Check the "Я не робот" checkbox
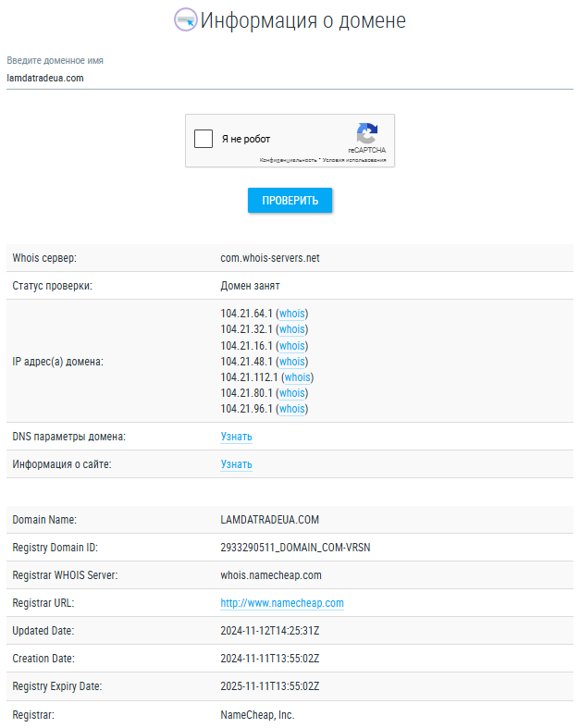 pyautogui.click(x=204, y=139)
